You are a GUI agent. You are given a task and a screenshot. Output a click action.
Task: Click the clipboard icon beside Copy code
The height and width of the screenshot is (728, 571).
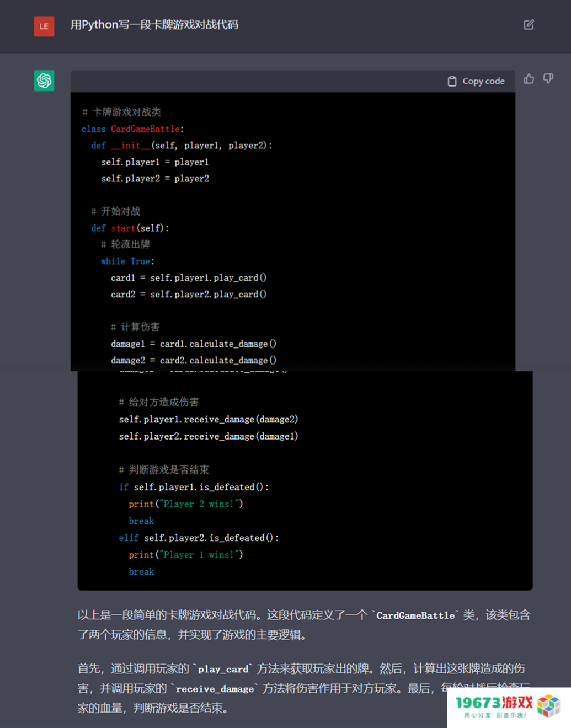coord(452,81)
